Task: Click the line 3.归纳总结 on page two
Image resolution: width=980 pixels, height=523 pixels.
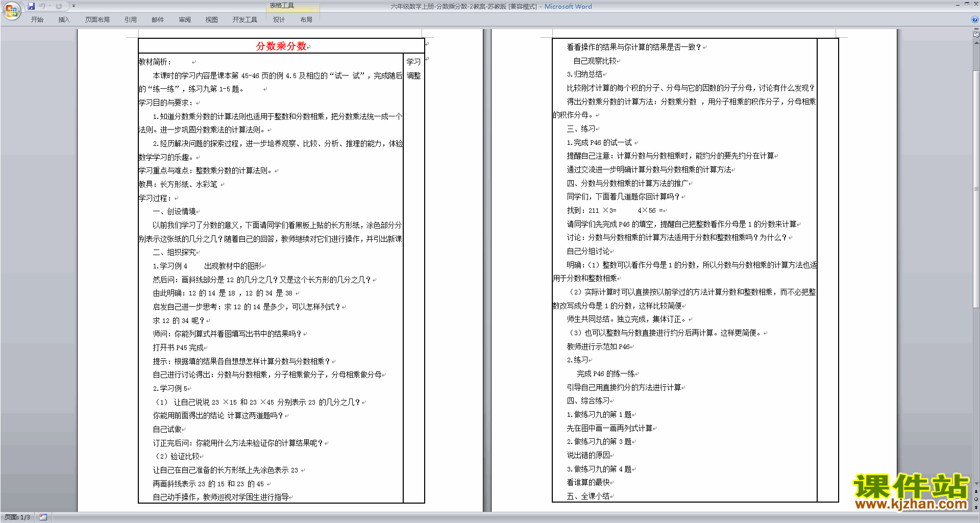Action: 584,74
